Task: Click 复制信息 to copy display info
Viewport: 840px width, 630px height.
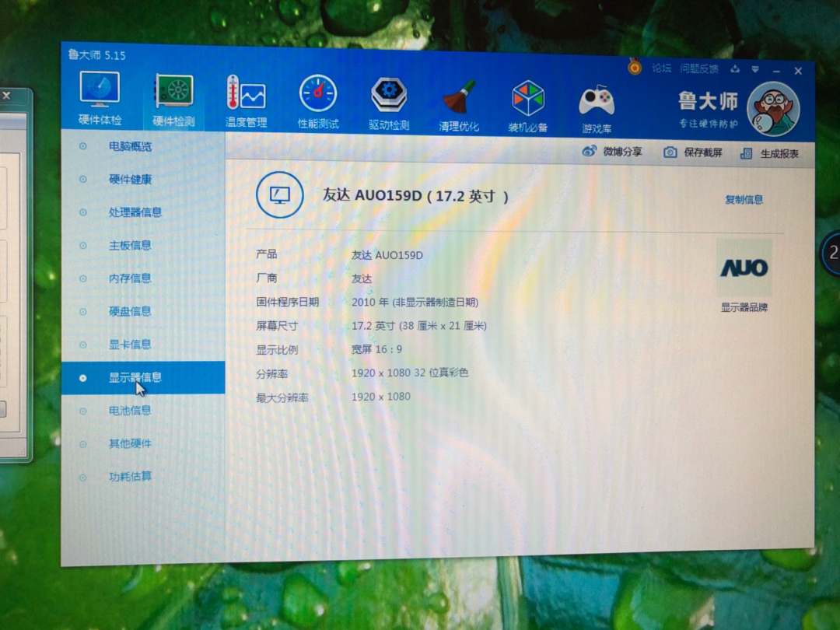Action: pos(744,200)
